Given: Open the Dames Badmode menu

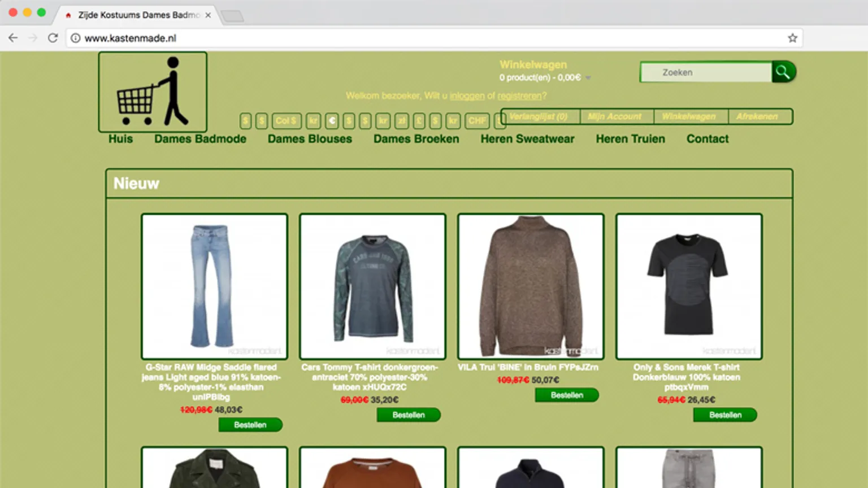Looking at the screenshot, I should click(200, 139).
